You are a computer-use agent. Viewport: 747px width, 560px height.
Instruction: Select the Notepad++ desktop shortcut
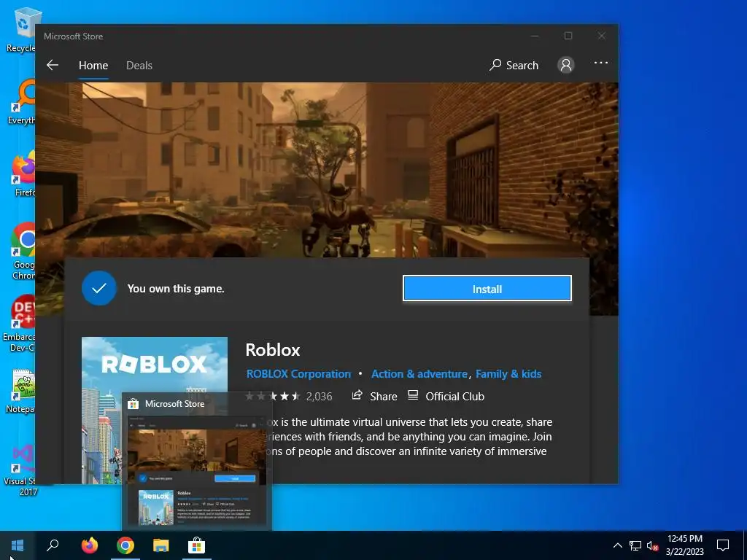point(20,392)
